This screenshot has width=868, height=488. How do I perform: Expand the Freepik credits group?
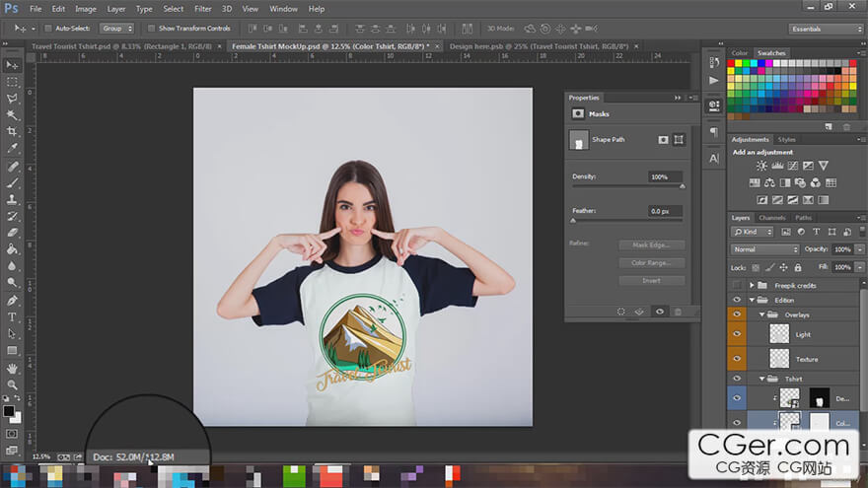coord(752,286)
